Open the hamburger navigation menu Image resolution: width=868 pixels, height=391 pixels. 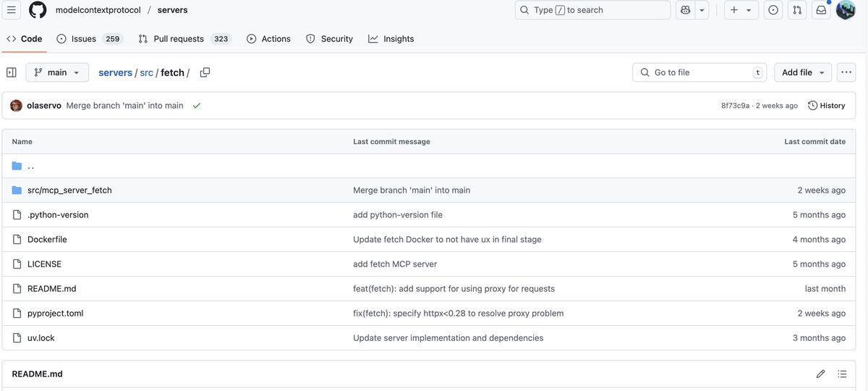click(x=12, y=10)
